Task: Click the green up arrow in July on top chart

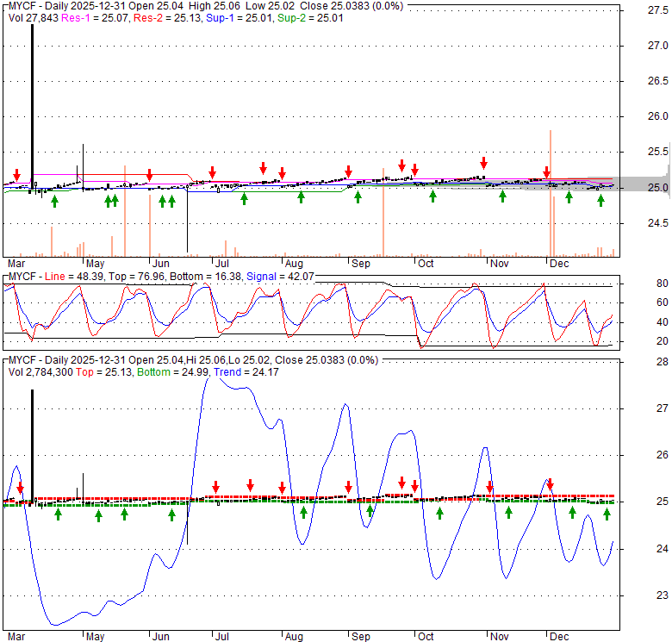Action: pyautogui.click(x=244, y=198)
